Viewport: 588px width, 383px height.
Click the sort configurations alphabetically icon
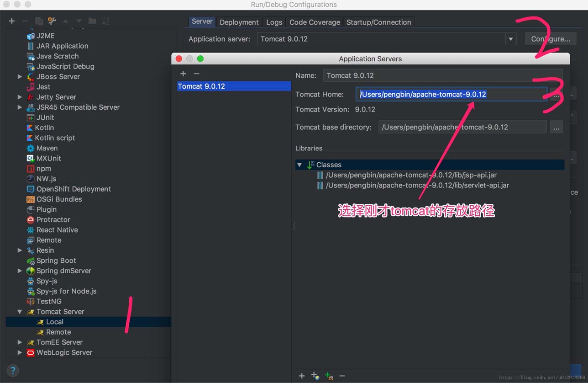105,21
